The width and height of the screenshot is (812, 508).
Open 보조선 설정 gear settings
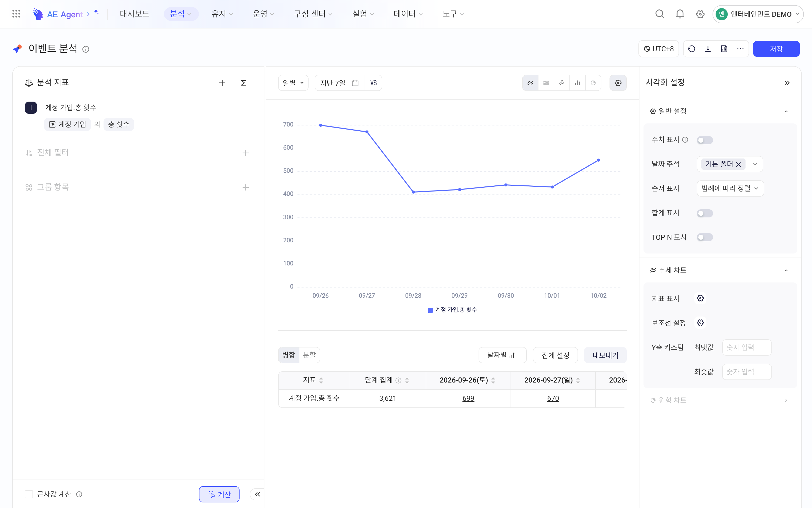(x=700, y=323)
